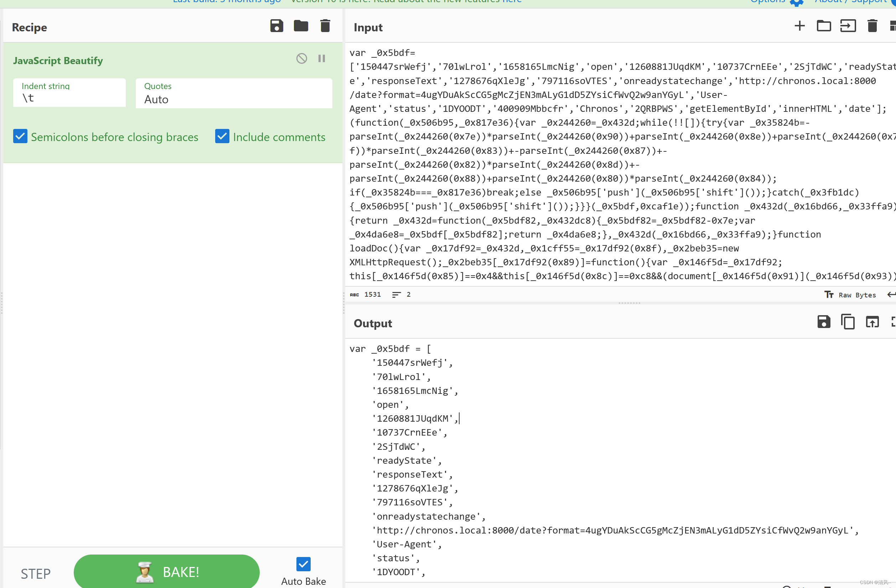Viewport: 896px width, 588px height.
Task: Click the chronos.local URL line in Output
Action: pyautogui.click(x=615, y=530)
